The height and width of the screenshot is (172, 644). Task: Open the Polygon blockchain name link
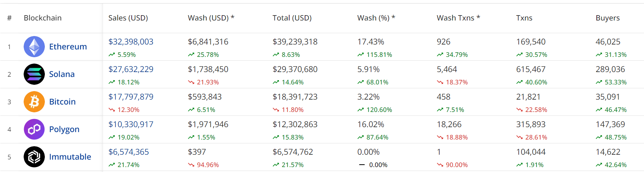tap(64, 129)
